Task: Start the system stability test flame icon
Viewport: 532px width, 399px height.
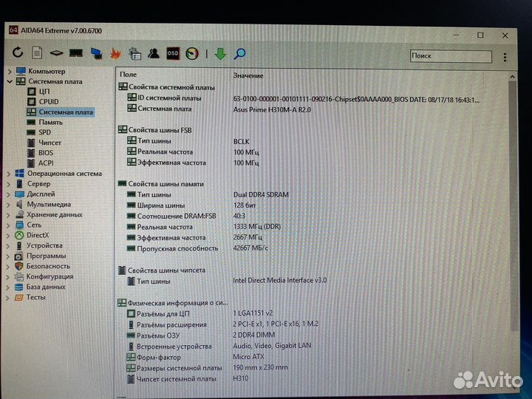Action: click(116, 53)
